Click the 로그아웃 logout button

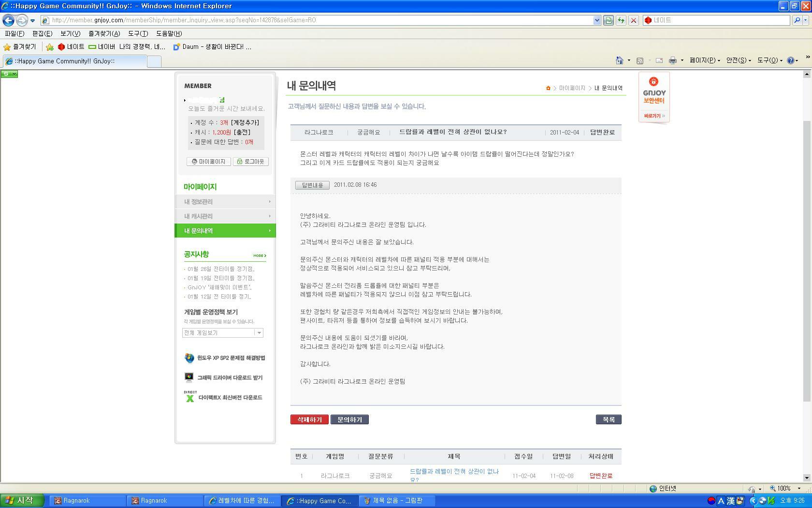pyautogui.click(x=251, y=162)
